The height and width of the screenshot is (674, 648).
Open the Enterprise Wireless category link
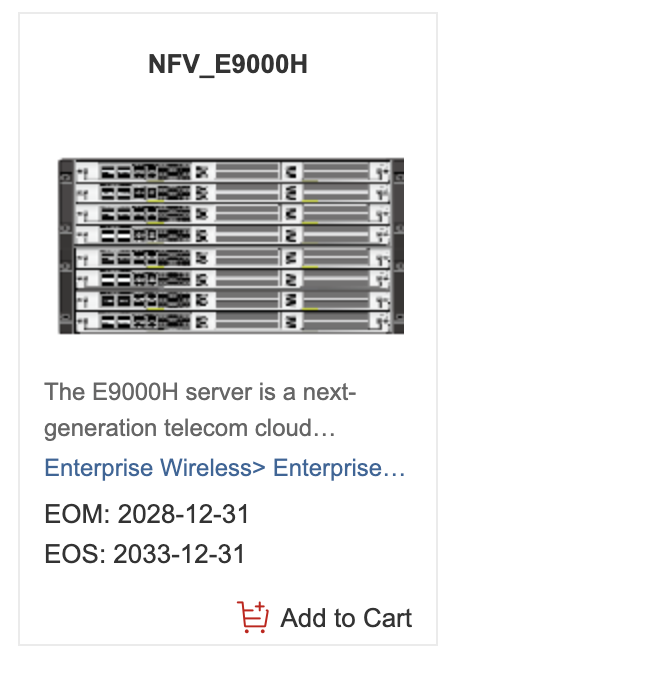[x=154, y=469]
